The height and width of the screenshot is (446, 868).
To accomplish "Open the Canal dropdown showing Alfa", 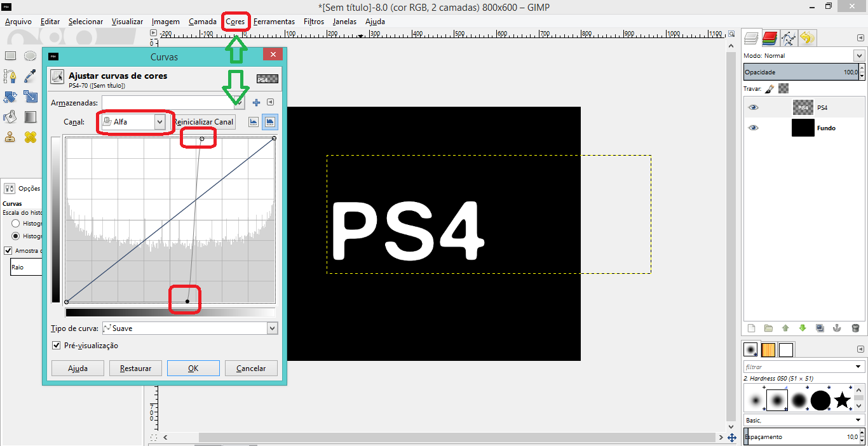I will click(x=133, y=121).
